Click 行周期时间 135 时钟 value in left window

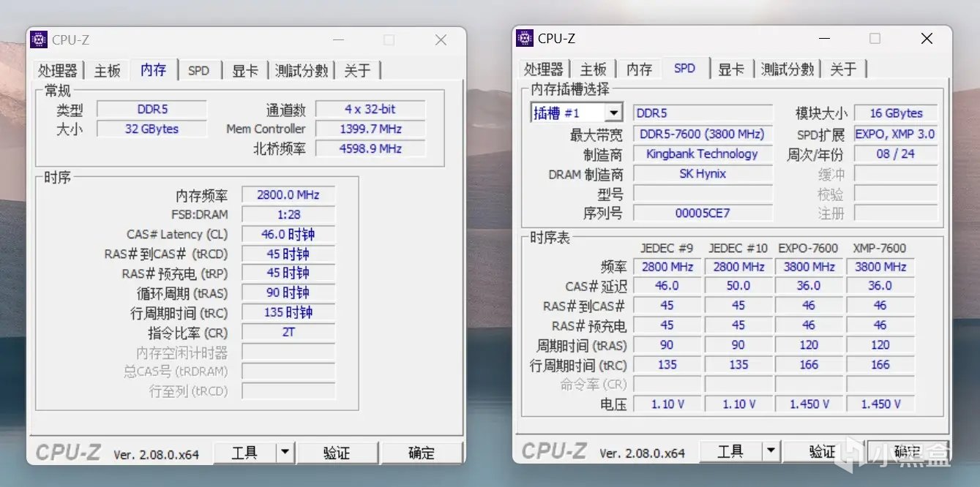(x=288, y=312)
